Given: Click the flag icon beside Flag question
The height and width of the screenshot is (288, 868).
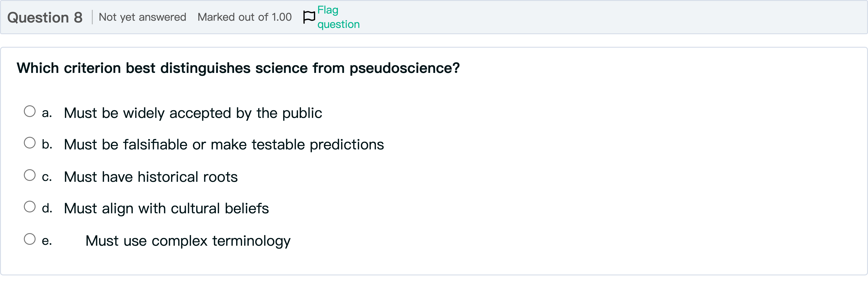Looking at the screenshot, I should point(309,17).
